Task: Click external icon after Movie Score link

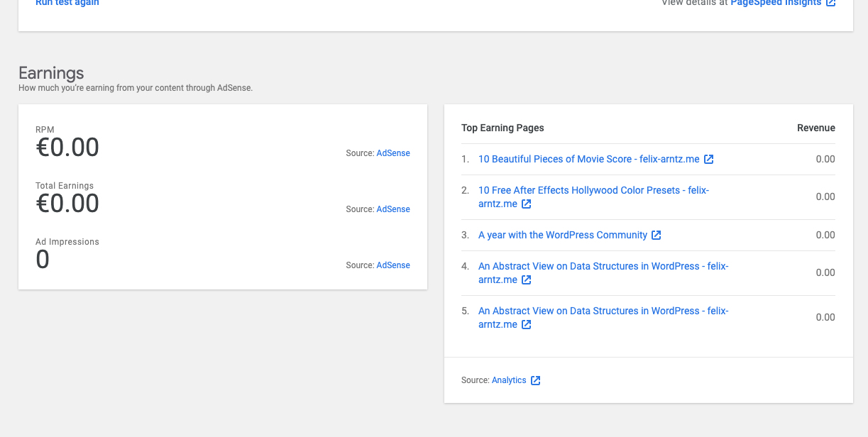Action: 708,160
